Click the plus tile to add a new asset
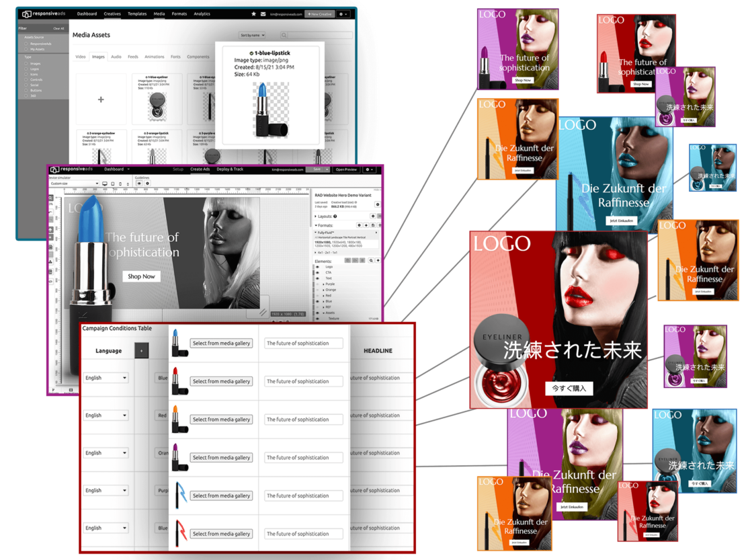746x560 pixels. coord(101,99)
